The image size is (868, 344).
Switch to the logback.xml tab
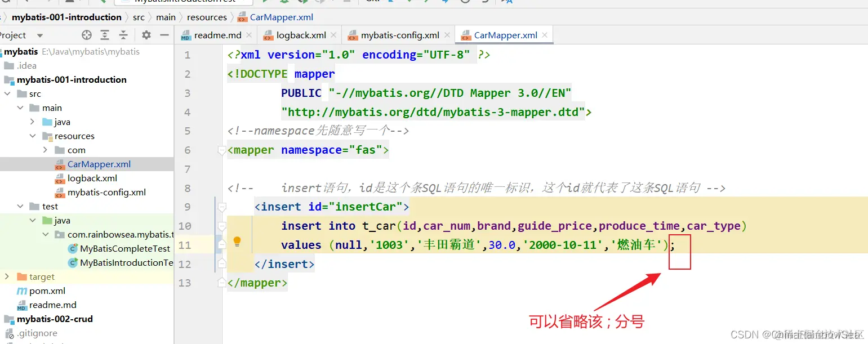(x=301, y=35)
